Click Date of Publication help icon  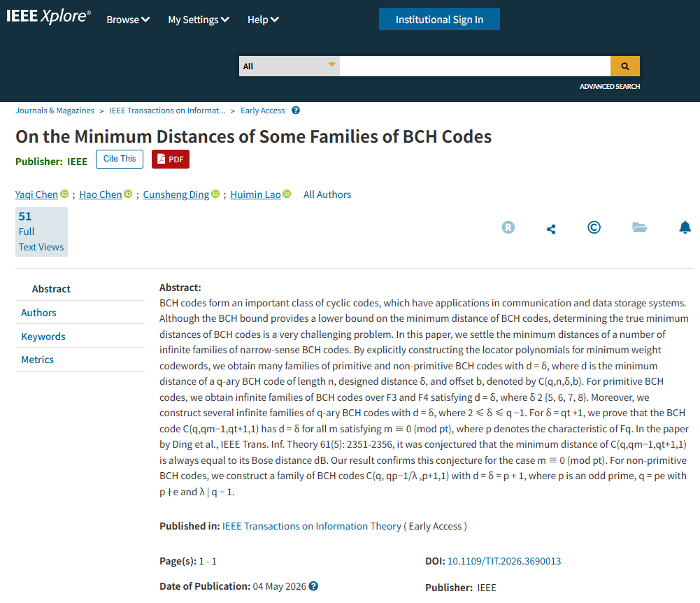tap(313, 586)
